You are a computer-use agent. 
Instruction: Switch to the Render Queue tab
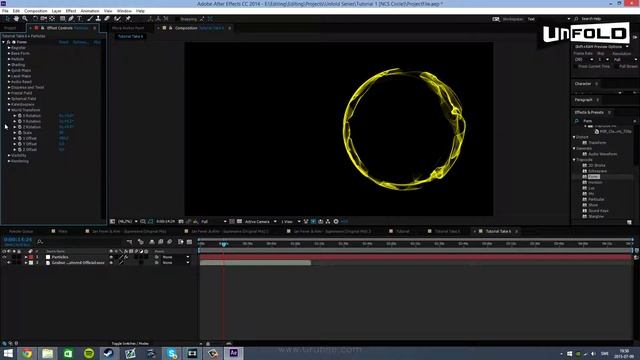tap(21, 231)
